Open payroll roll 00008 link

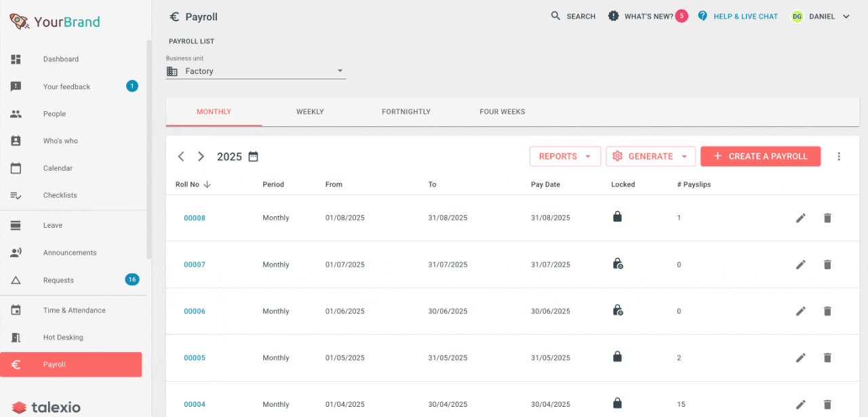pyautogui.click(x=195, y=218)
